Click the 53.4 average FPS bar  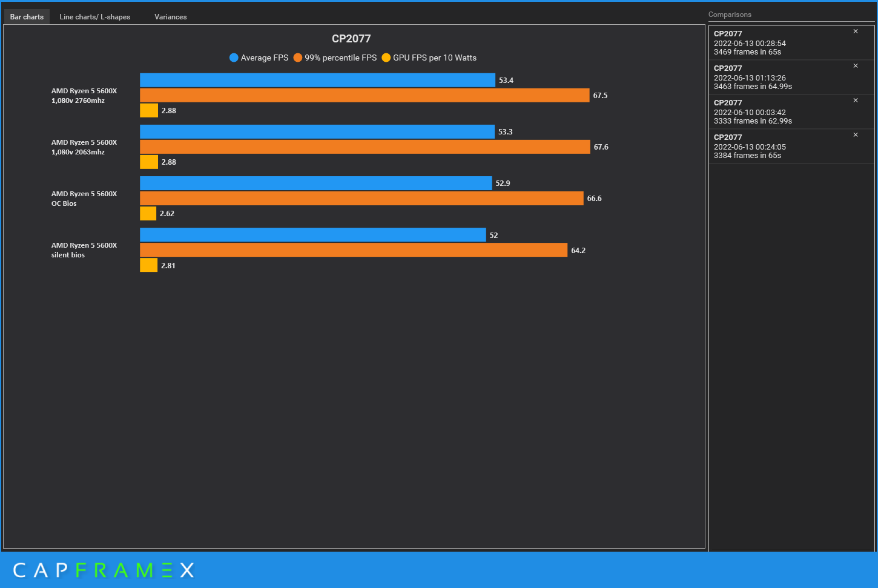click(317, 80)
